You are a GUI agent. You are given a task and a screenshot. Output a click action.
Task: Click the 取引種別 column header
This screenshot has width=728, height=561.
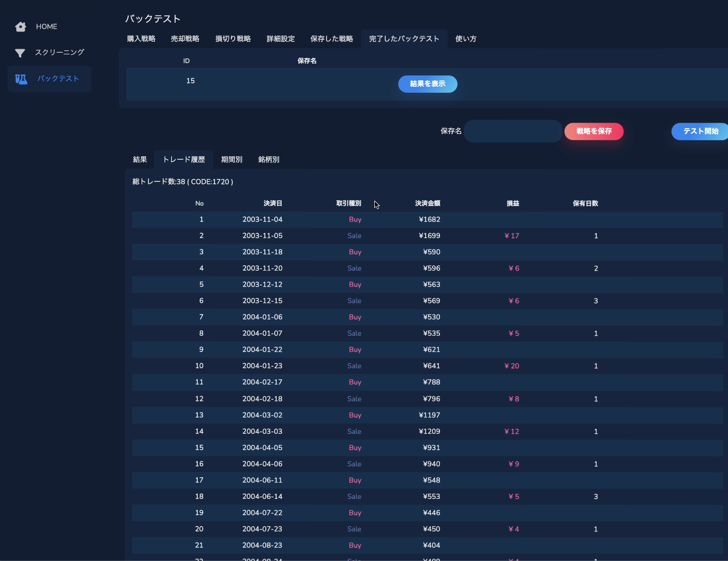click(x=349, y=204)
